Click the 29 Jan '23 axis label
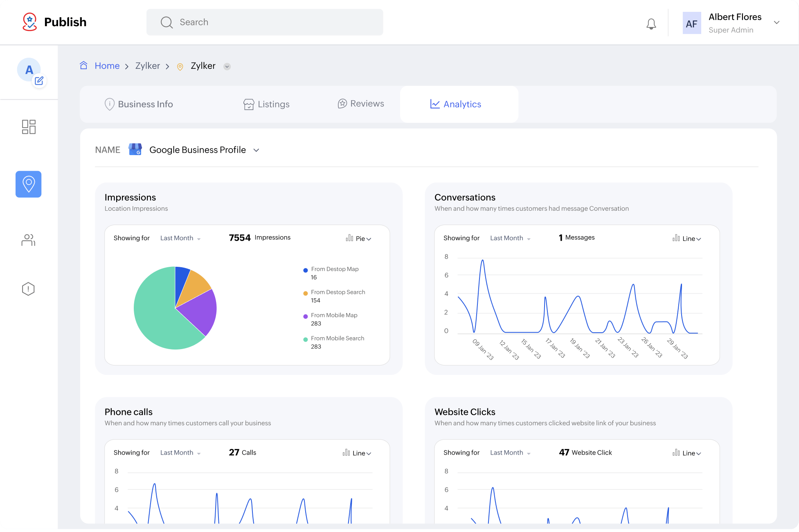This screenshot has height=532, width=799. coord(677,348)
